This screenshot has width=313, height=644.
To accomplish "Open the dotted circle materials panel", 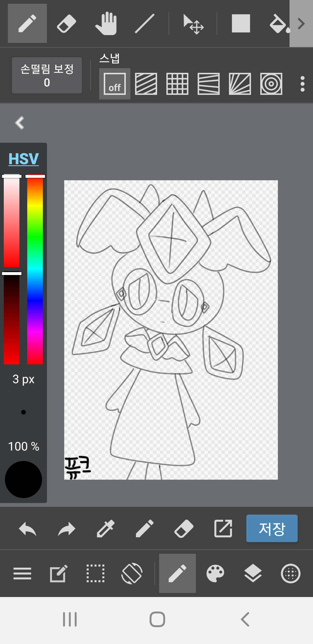I will 290,574.
